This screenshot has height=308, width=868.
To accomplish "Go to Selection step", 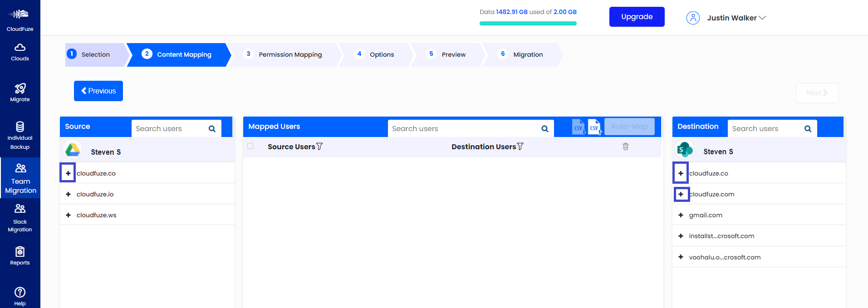I will [96, 55].
